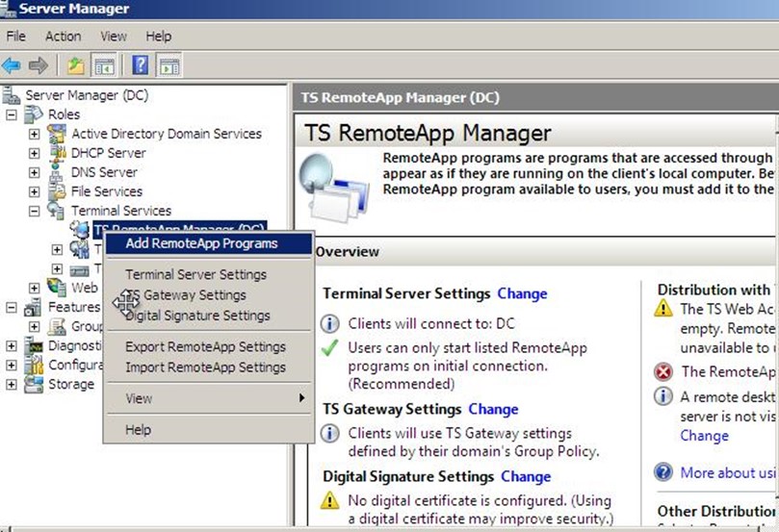Click the Up One Level folder icon
The height and width of the screenshot is (532, 779).
pos(76,65)
